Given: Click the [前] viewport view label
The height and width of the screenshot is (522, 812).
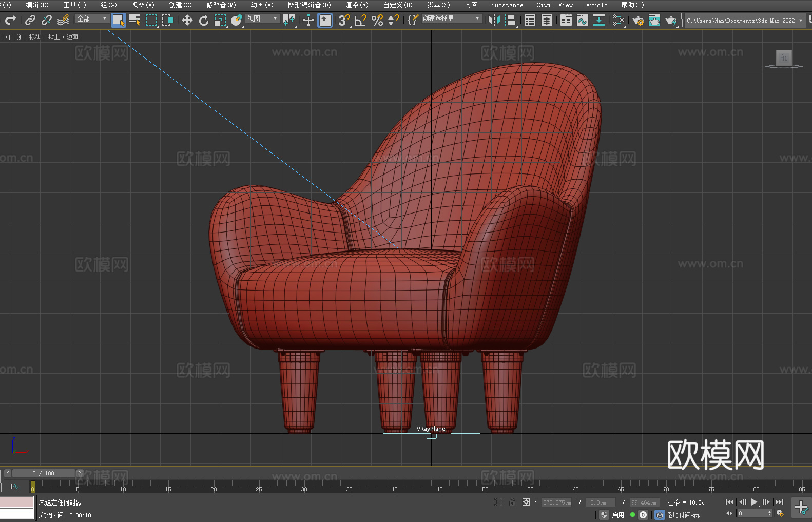Looking at the screenshot, I should pos(18,37).
